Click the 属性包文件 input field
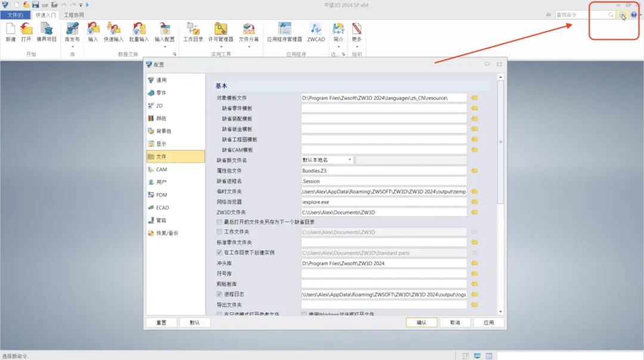Image resolution: width=644 pixels, height=360 pixels. pos(384,170)
